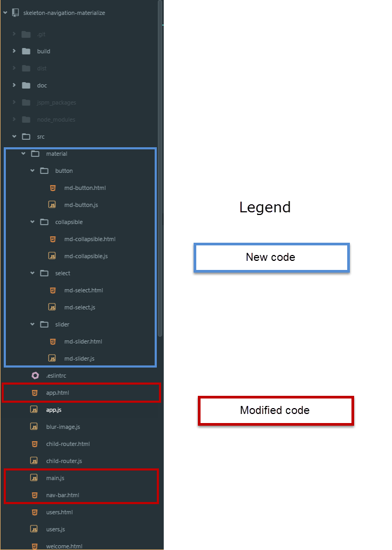
Task: Collapse the src folder chevron
Action: [14, 137]
